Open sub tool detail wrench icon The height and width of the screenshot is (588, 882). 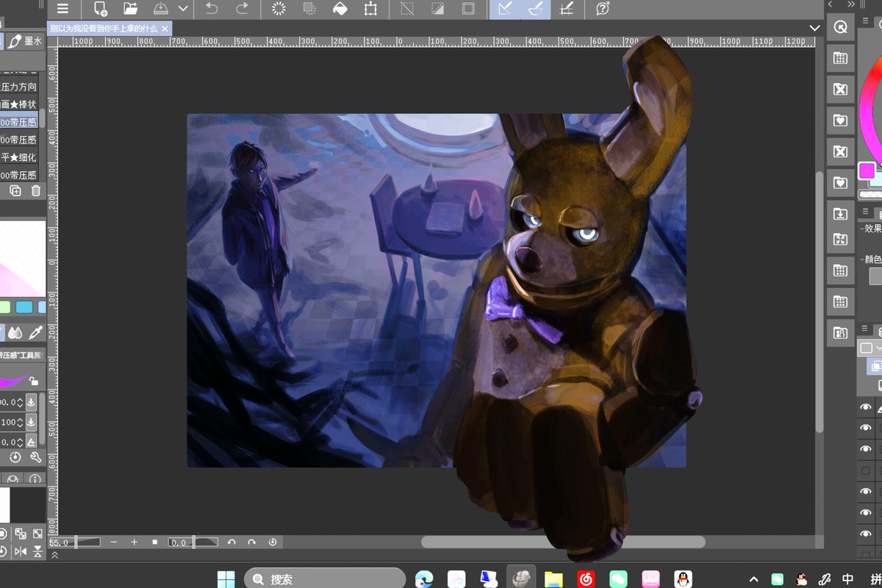[x=35, y=457]
